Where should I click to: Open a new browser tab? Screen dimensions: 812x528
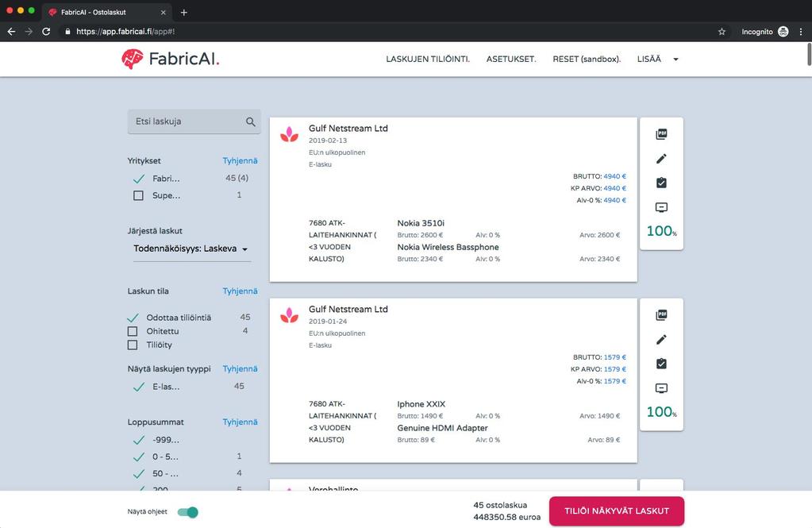click(x=184, y=12)
